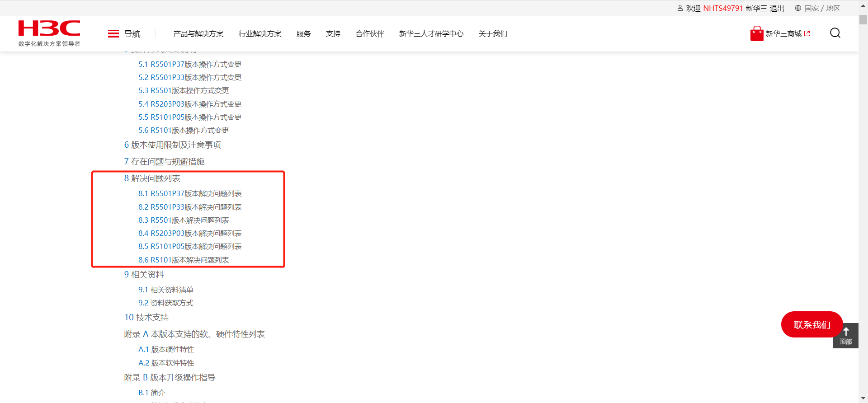The image size is (868, 403).
Task: Open section 9 相关资料
Action: (x=144, y=274)
